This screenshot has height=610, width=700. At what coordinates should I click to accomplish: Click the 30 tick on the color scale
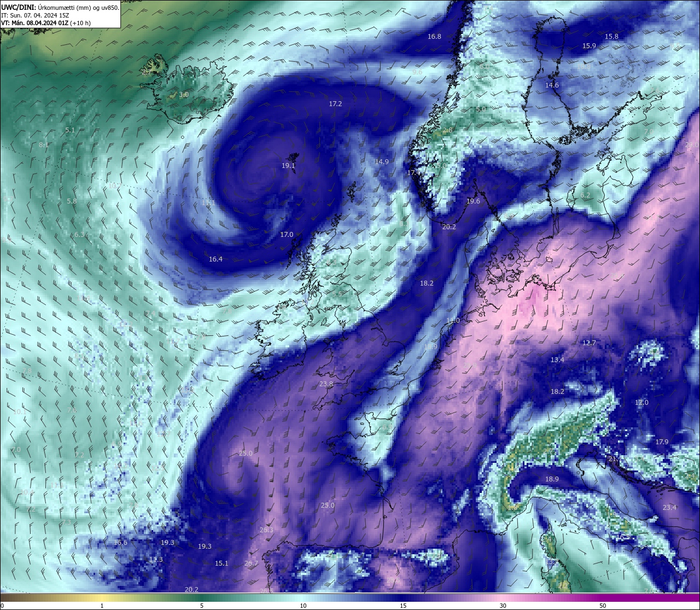503,606
